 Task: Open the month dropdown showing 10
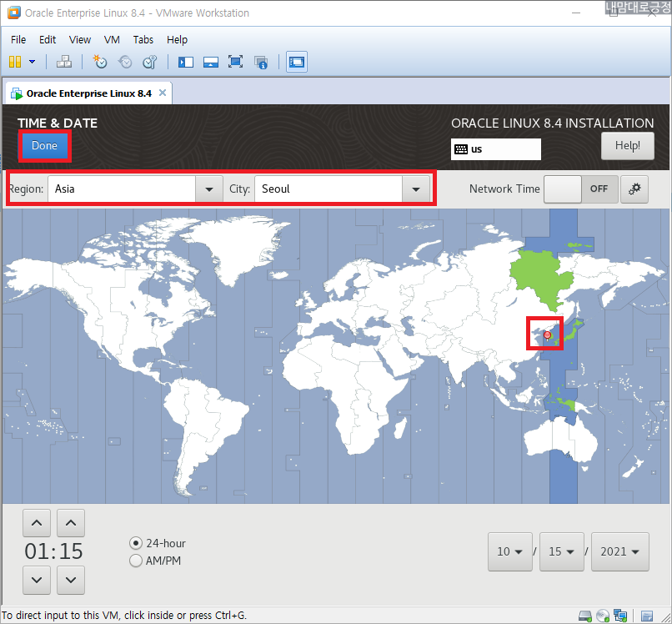[x=510, y=551]
